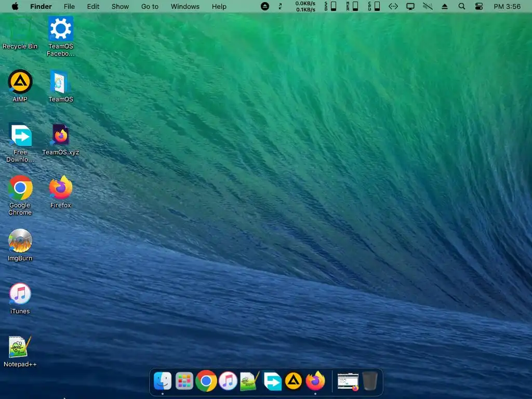This screenshot has height=399, width=532.
Task: Click the network arrows status icon
Action: [393, 6]
